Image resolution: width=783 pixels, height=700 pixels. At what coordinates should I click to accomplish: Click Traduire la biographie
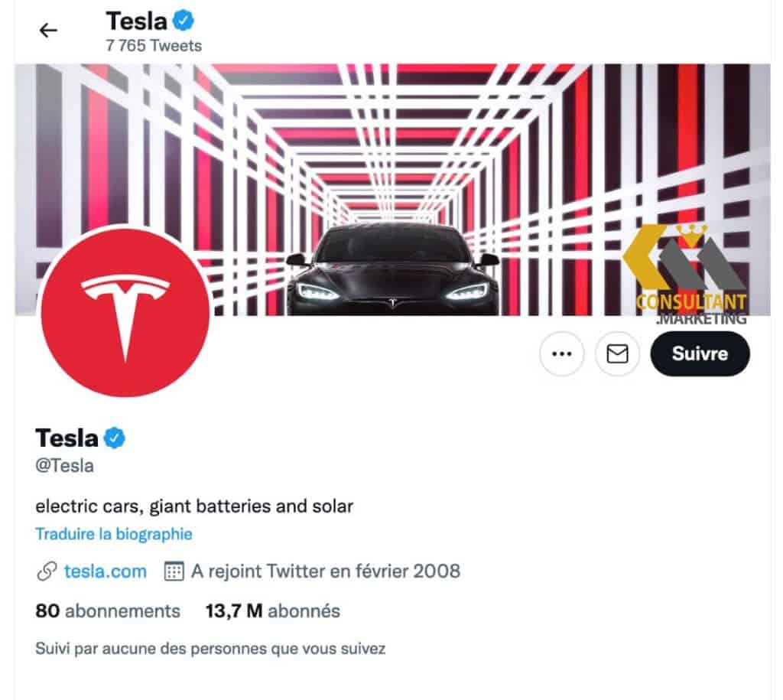point(115,534)
